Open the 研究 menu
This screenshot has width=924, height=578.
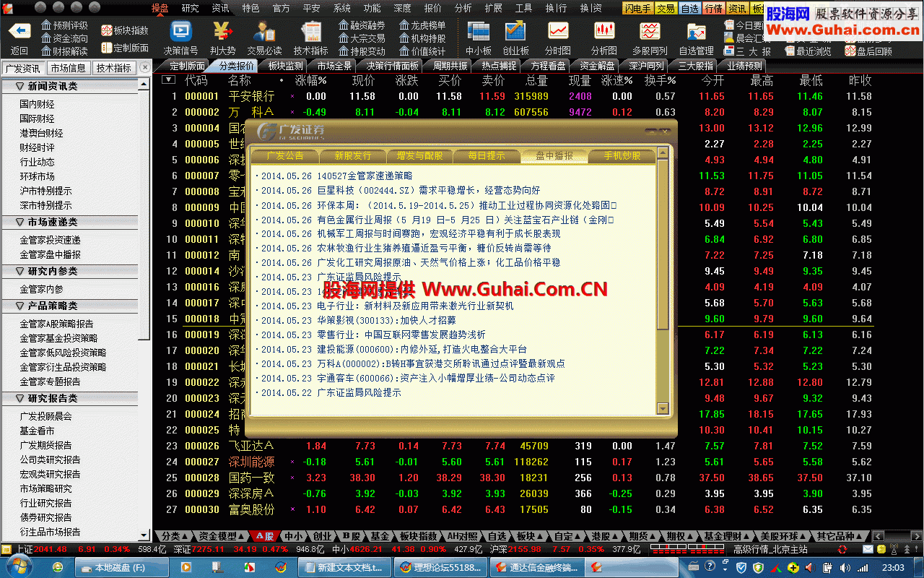point(191,8)
